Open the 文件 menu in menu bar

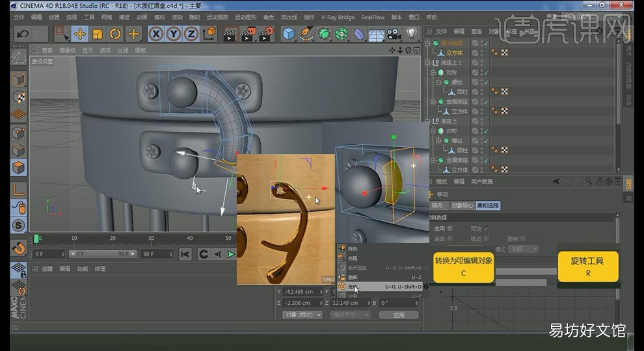[19, 18]
